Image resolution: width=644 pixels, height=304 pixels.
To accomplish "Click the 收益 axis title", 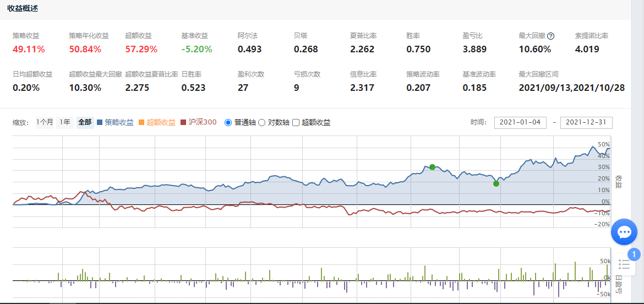I will [x=619, y=182].
